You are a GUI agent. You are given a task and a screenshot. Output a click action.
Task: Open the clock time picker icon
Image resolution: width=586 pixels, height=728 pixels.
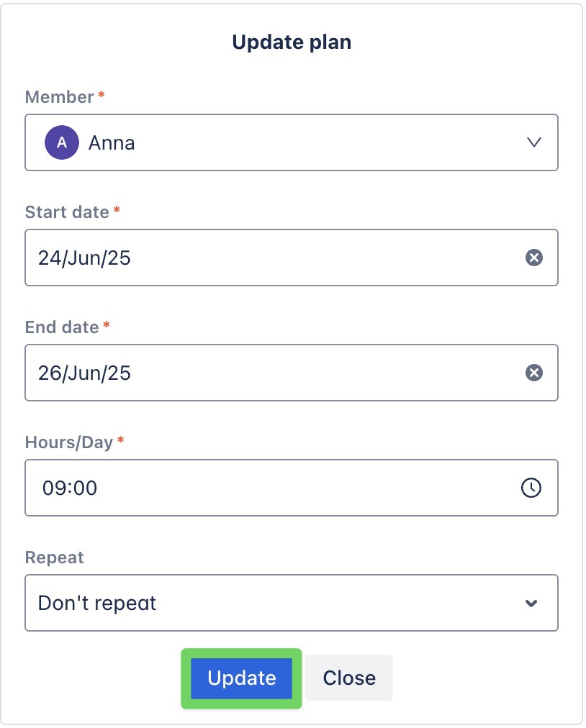click(531, 488)
